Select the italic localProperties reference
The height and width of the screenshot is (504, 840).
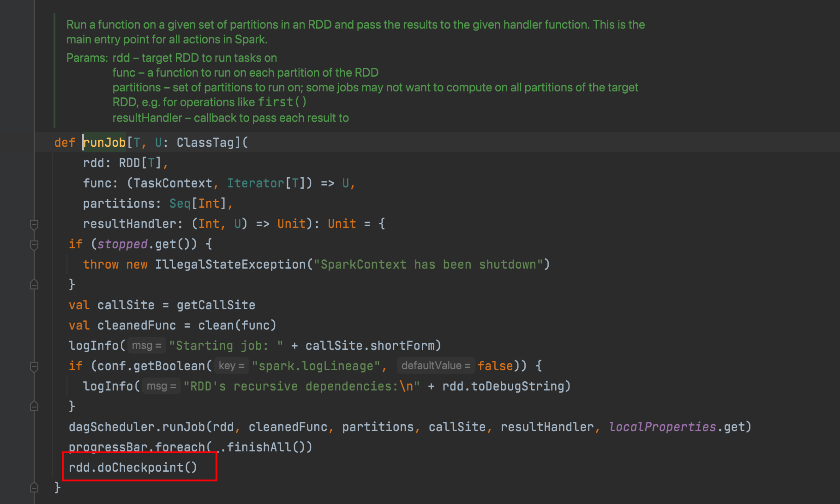coord(662,427)
